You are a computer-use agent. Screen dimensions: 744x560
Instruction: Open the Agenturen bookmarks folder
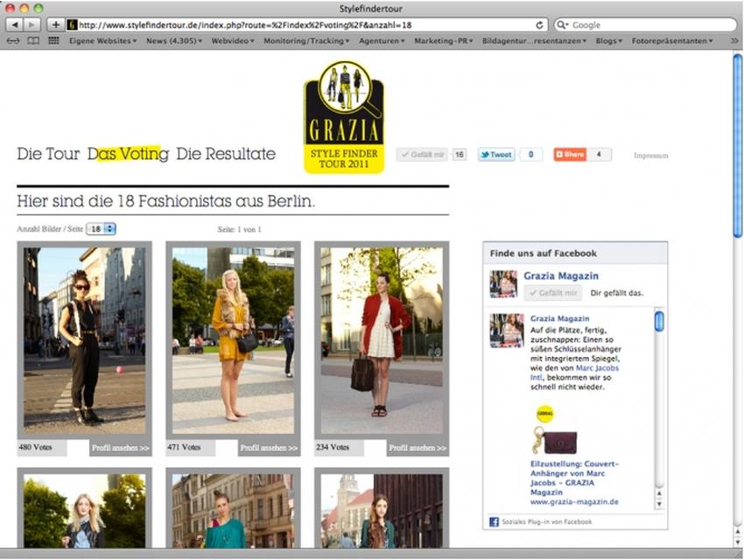(x=382, y=41)
